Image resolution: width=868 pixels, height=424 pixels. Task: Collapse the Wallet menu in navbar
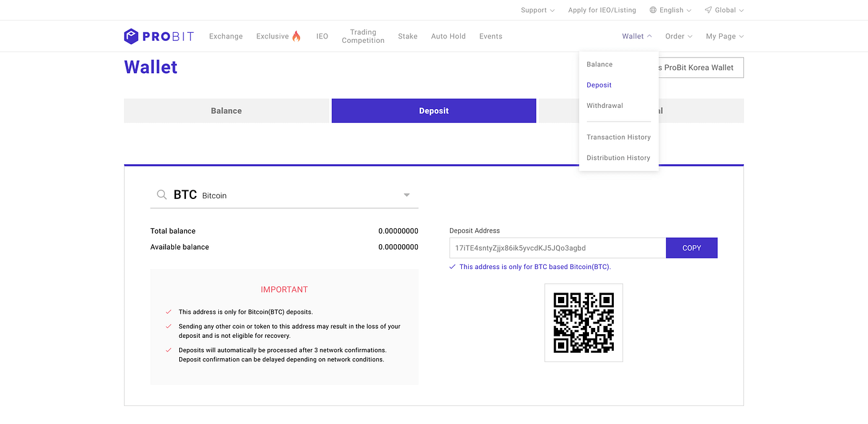(637, 36)
